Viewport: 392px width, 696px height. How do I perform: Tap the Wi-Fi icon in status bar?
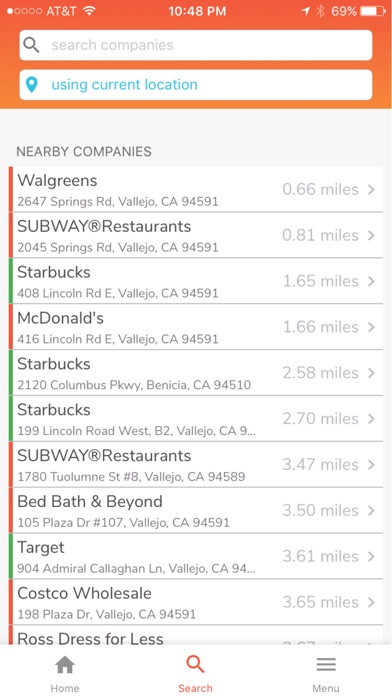coord(90,11)
